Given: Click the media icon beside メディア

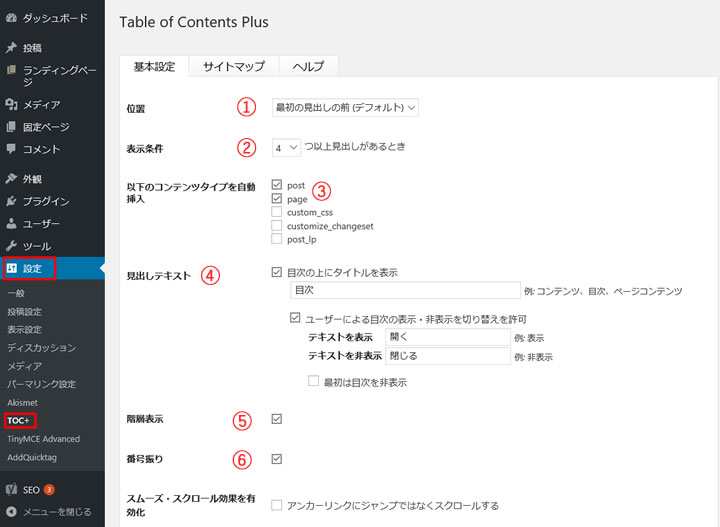Looking at the screenshot, I should 11,105.
